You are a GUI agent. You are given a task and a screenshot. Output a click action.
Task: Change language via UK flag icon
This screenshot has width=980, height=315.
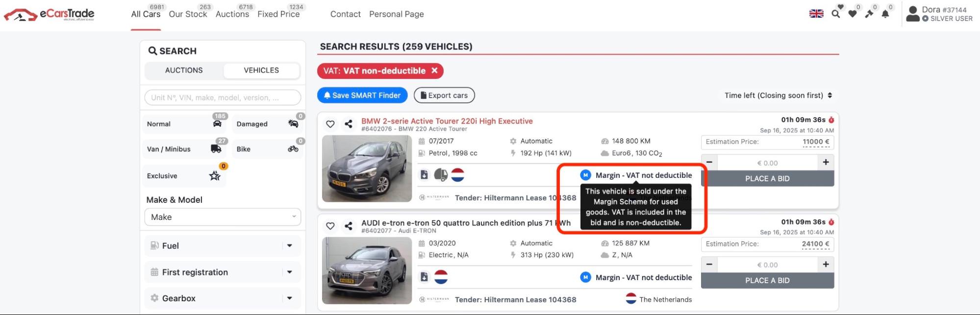[816, 14]
